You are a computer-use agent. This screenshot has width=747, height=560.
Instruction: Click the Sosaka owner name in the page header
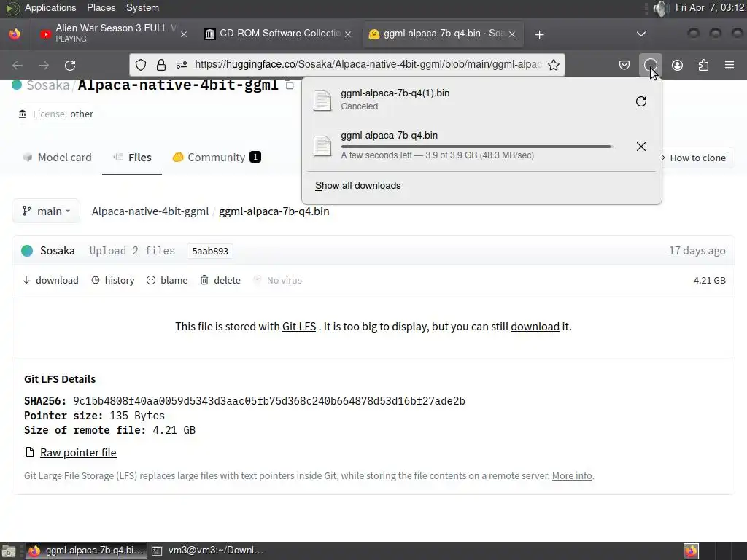click(x=47, y=85)
